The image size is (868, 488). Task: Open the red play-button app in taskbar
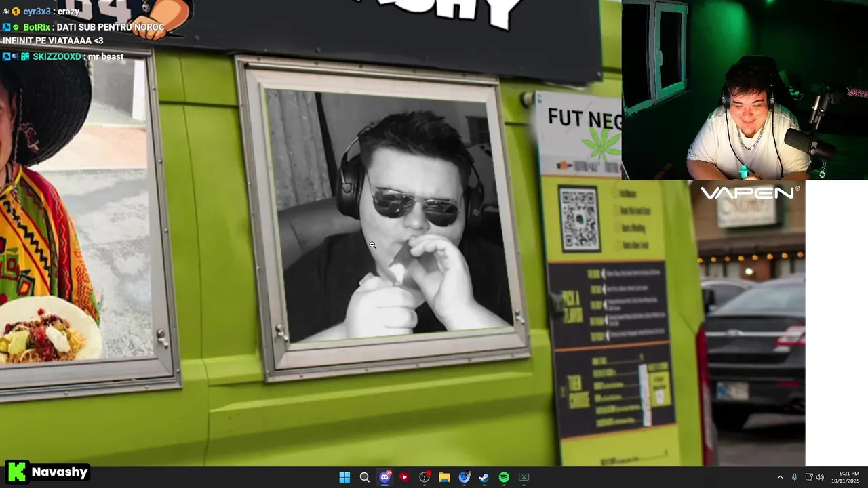click(x=404, y=477)
